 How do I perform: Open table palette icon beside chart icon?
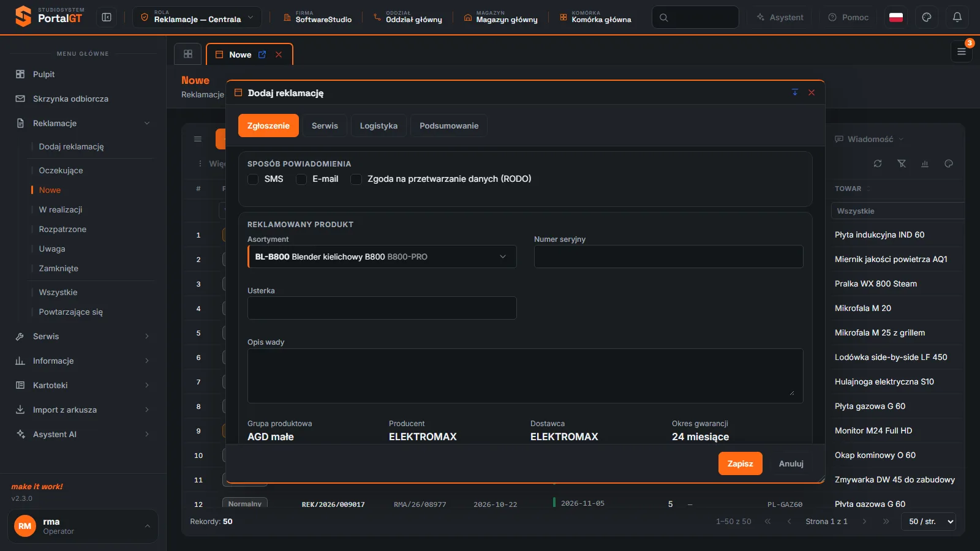949,163
